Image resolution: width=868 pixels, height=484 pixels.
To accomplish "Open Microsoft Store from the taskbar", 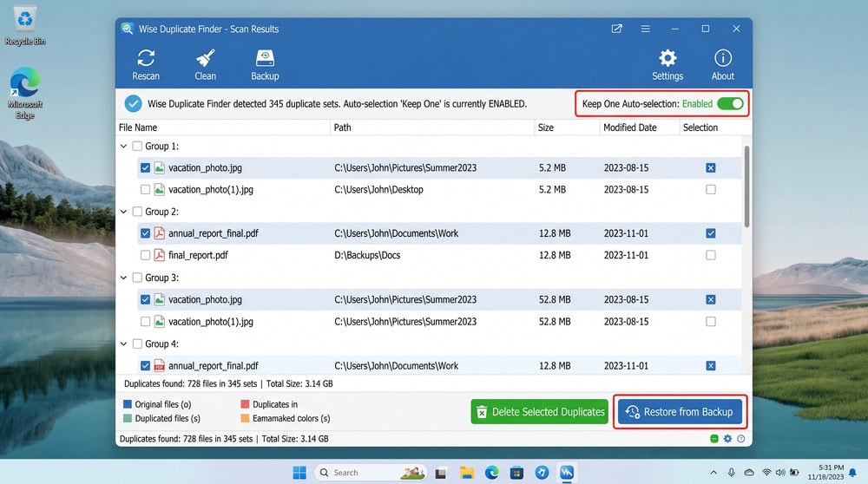I will coord(516,473).
